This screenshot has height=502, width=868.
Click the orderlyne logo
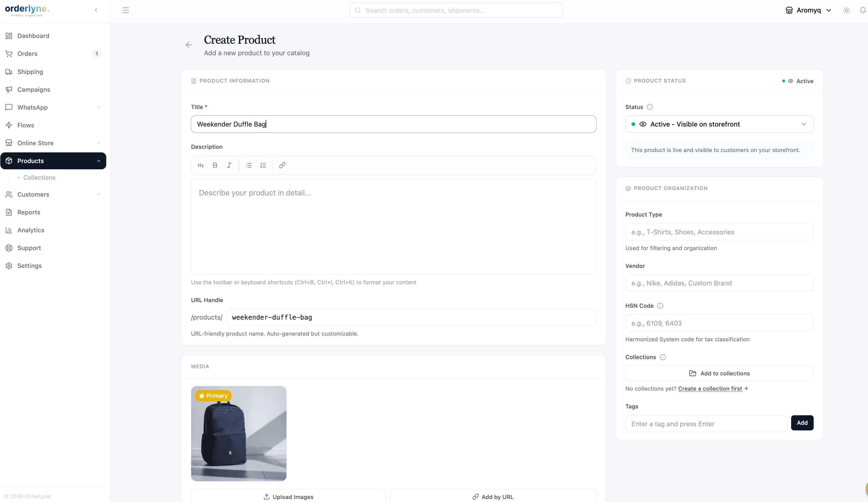[27, 10]
